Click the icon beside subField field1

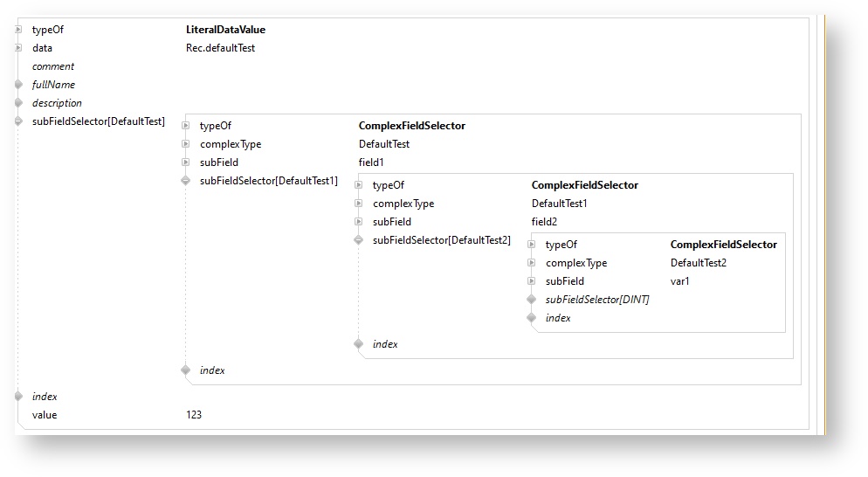[x=185, y=162]
